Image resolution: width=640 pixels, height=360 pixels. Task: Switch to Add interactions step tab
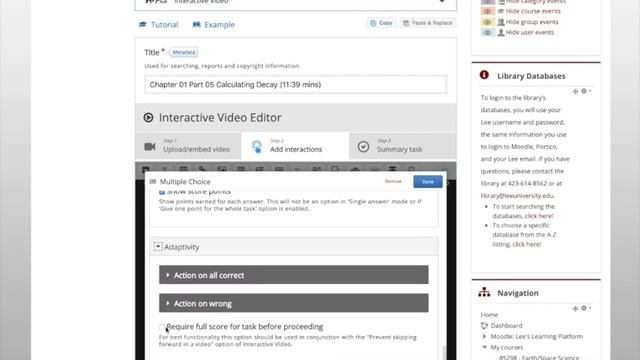click(295, 146)
